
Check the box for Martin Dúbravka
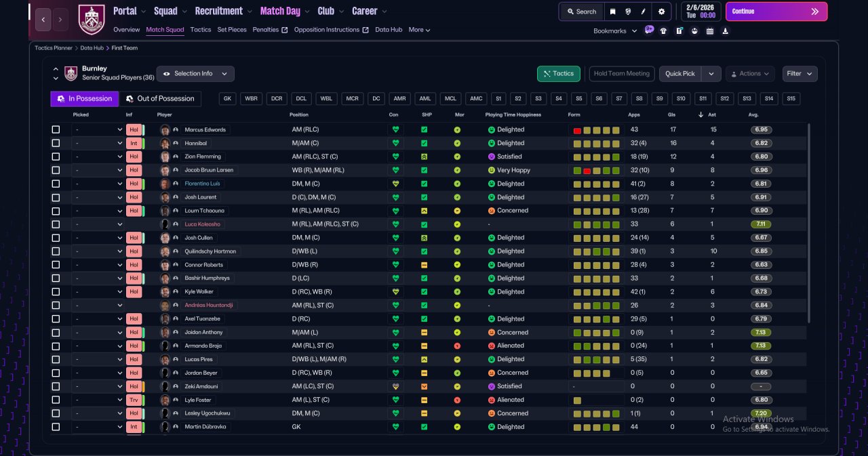pyautogui.click(x=56, y=427)
